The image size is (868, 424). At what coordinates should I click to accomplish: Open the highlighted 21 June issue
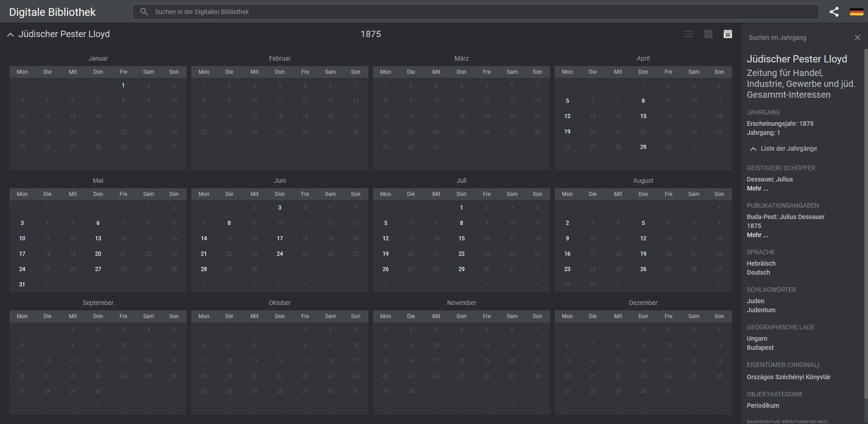(204, 254)
